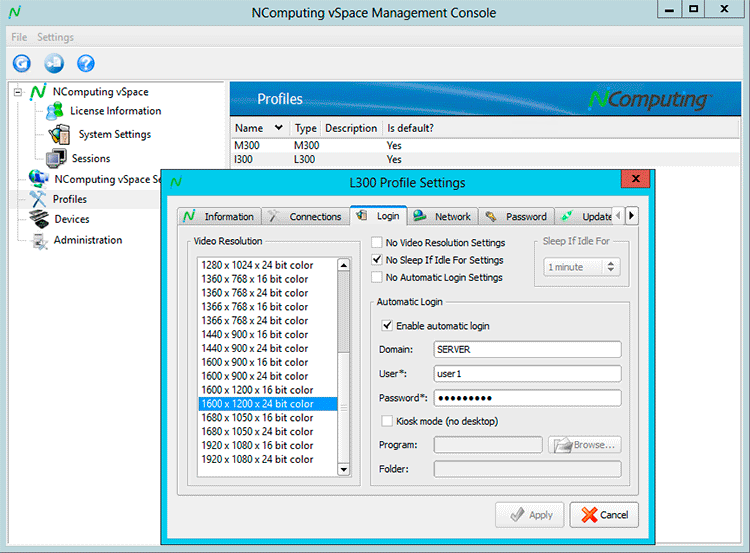750x553 pixels.
Task: Select 1600 x 1200 x 24 bit color
Action: pos(268,404)
